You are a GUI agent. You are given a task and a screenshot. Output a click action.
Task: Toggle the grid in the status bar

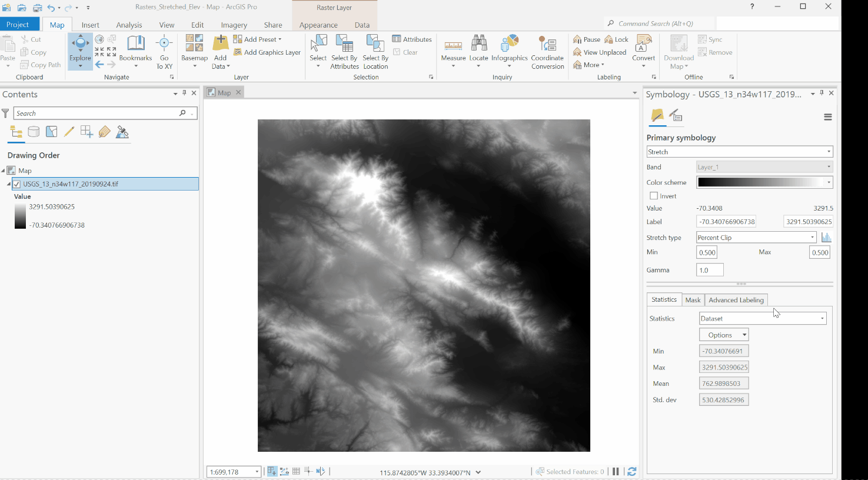(x=296, y=471)
